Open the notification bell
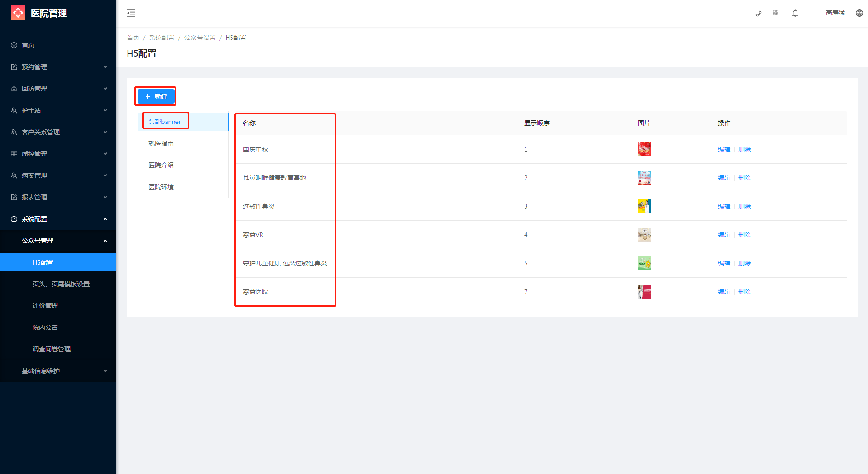868x474 pixels. pos(795,13)
